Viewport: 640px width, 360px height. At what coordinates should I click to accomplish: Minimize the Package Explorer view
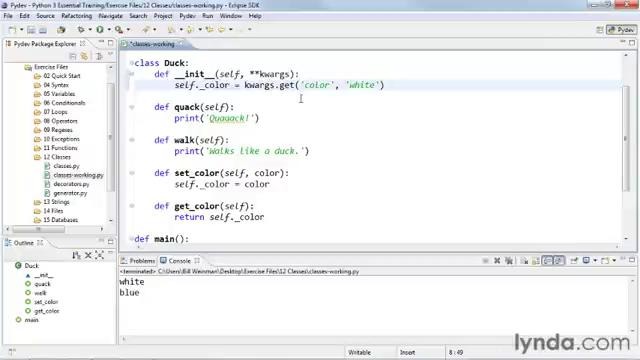101,42
